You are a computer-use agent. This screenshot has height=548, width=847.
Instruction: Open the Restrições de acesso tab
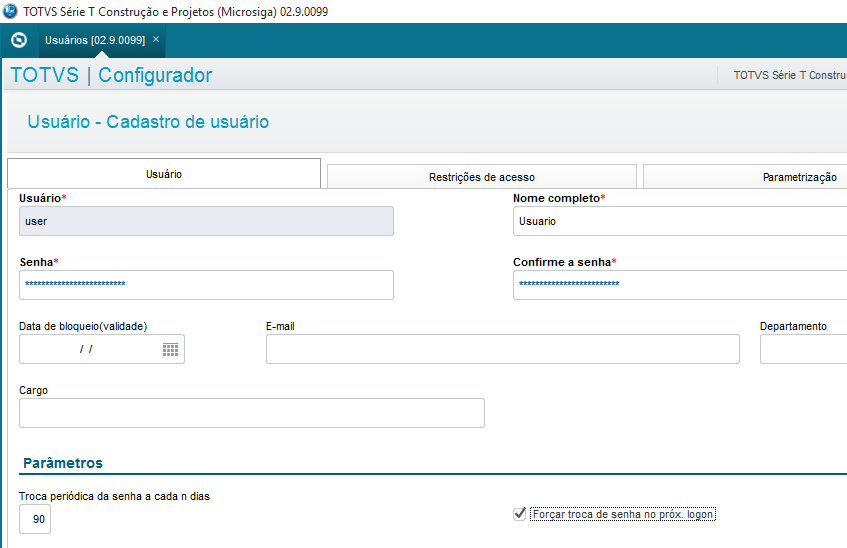click(481, 177)
